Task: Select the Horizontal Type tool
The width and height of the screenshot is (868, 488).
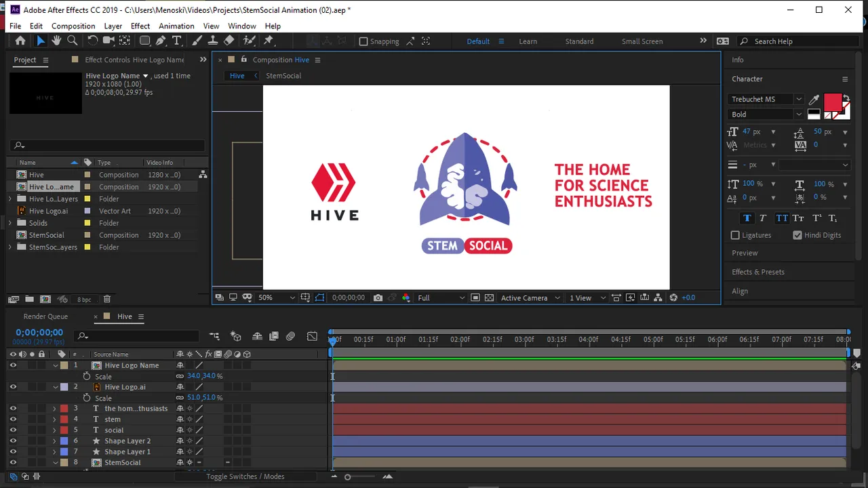Action: (177, 41)
